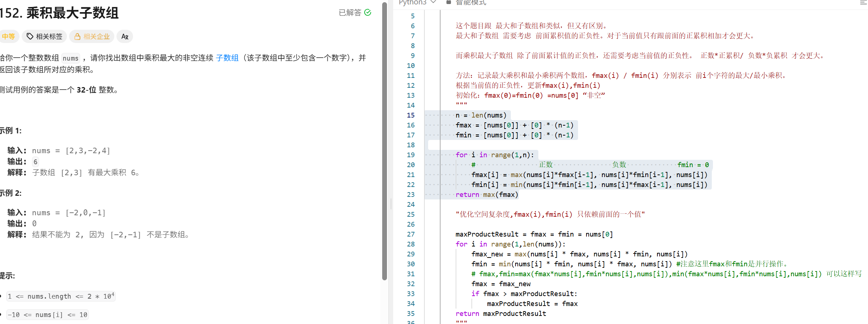Click code line fmax = fmax_new
Screen dimensions: 868x324
(x=501, y=284)
